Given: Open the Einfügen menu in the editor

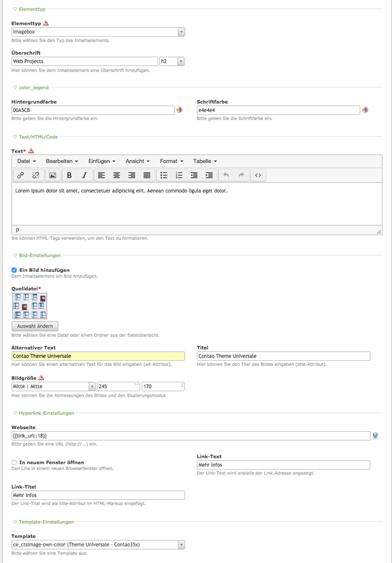Looking at the screenshot, I should point(102,161).
